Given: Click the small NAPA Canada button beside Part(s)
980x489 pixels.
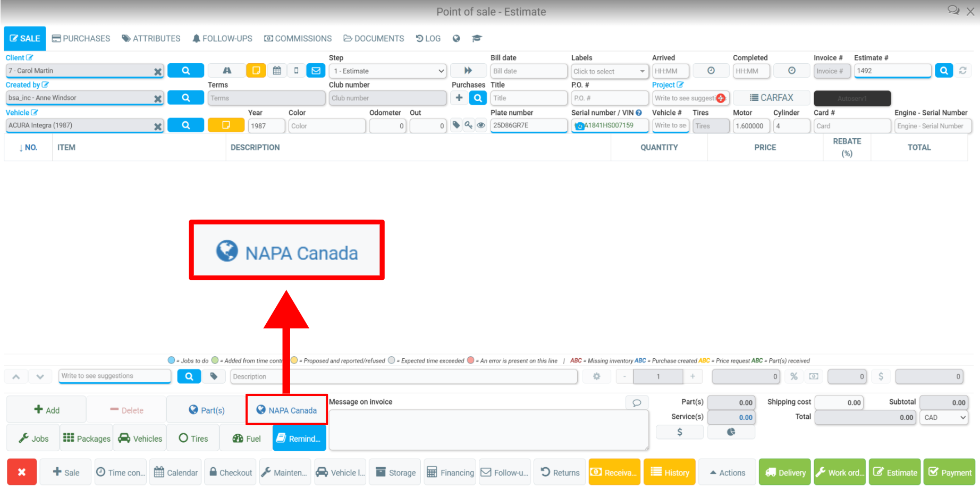Looking at the screenshot, I should coord(286,410).
